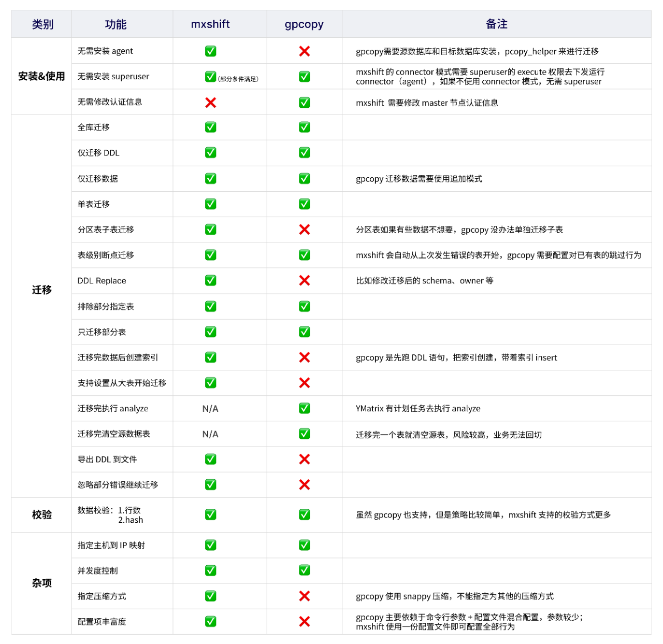Select the feature name 表级别断点迁移
This screenshot has height=644, width=663.
tap(106, 255)
